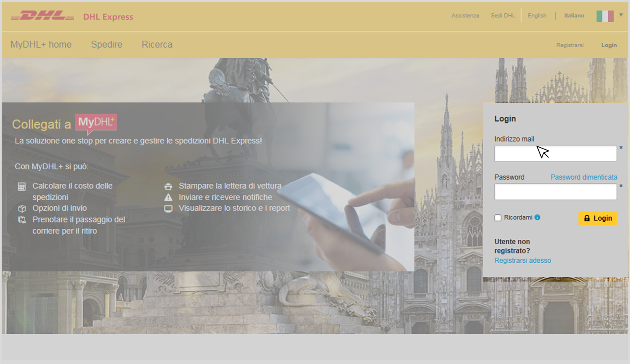Click the monitor icon beside Visualizzare lo storico
Image resolution: width=630 pixels, height=364 pixels.
coord(168,208)
